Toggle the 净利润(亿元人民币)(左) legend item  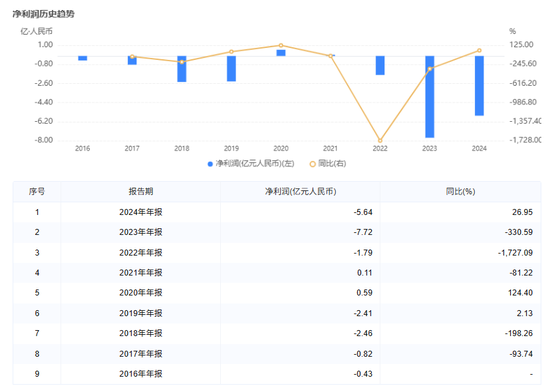click(x=251, y=164)
